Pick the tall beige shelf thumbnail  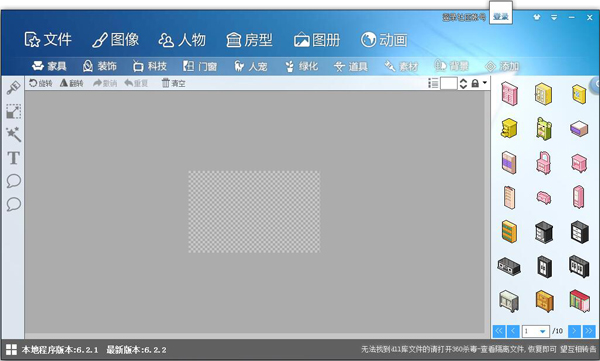point(509,197)
